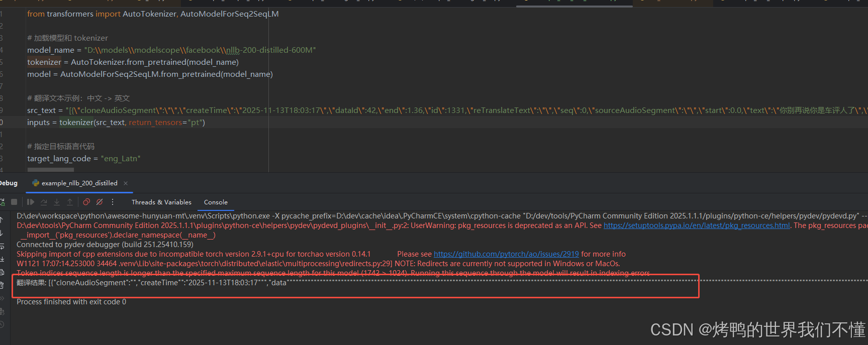The height and width of the screenshot is (345, 868).
Task: Open the github pytorch/ao issues 2919 link
Action: (506, 254)
